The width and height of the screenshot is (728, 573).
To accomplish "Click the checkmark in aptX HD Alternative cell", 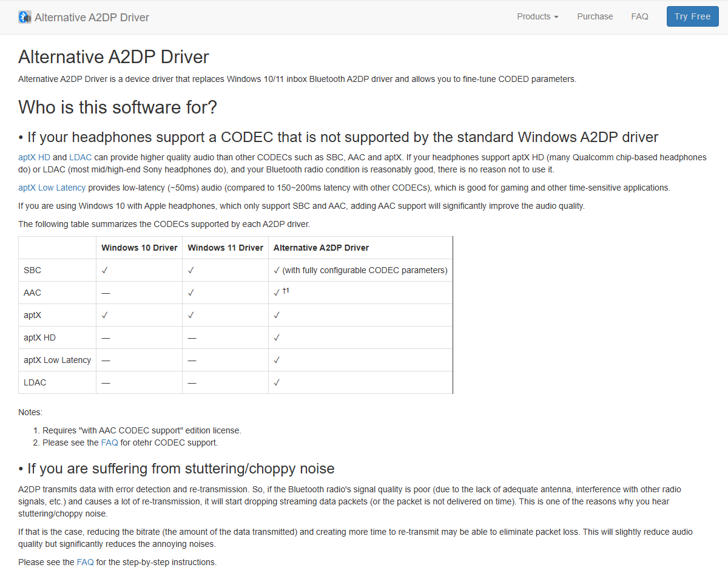I will pos(277,337).
